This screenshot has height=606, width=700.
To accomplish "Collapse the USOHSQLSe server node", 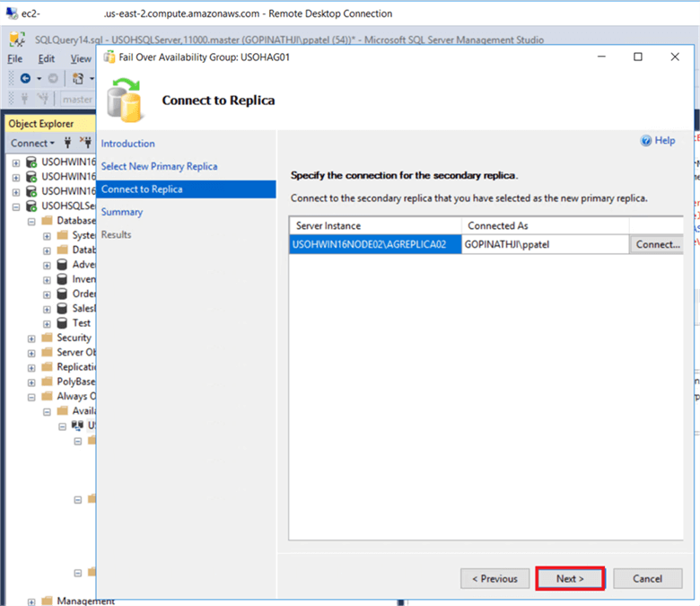I will click(x=16, y=206).
